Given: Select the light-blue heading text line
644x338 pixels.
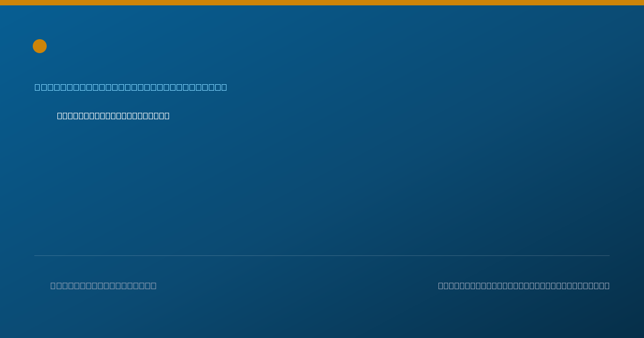Looking at the screenshot, I should [x=131, y=87].
